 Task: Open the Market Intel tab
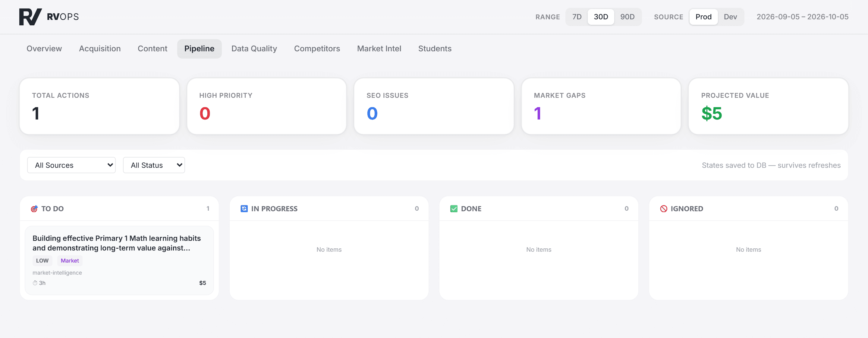[379, 49]
